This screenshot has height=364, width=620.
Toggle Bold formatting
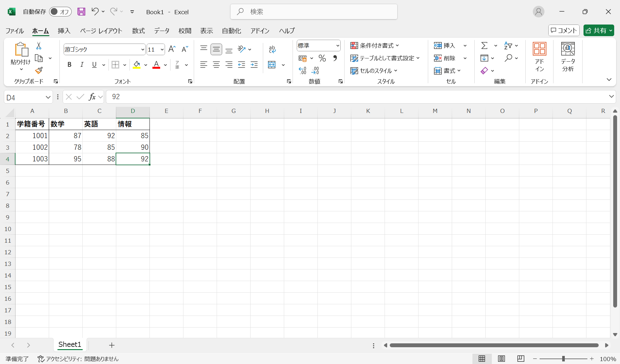pyautogui.click(x=69, y=65)
